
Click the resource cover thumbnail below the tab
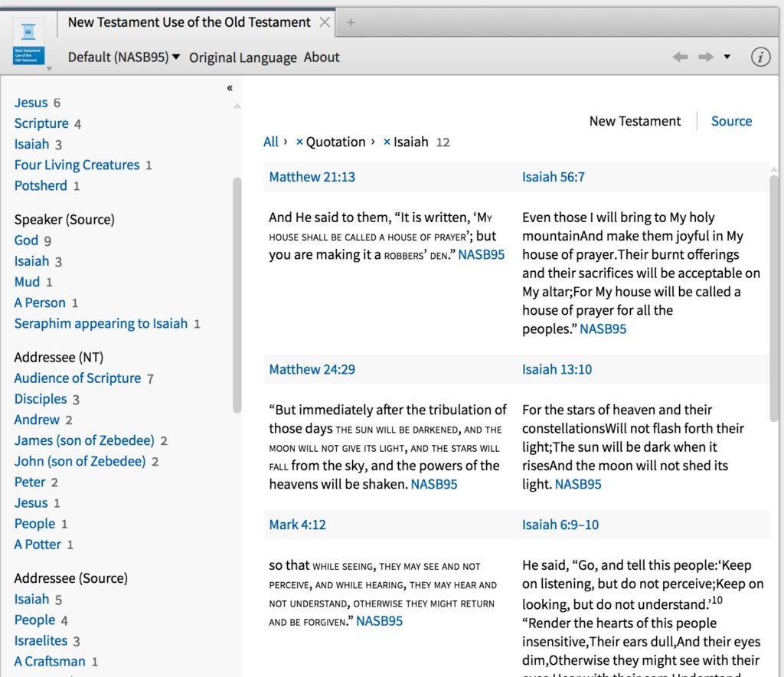tap(28, 40)
